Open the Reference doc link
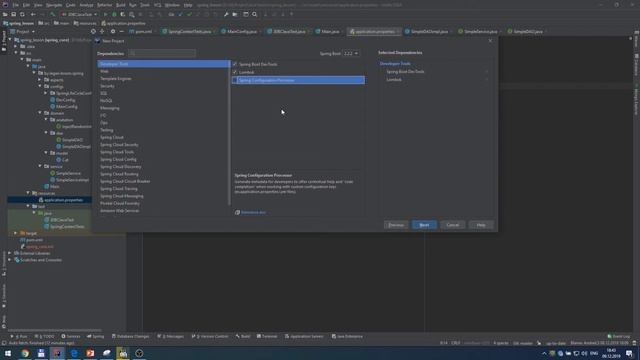Image resolution: width=640 pixels, height=360 pixels. [253, 213]
